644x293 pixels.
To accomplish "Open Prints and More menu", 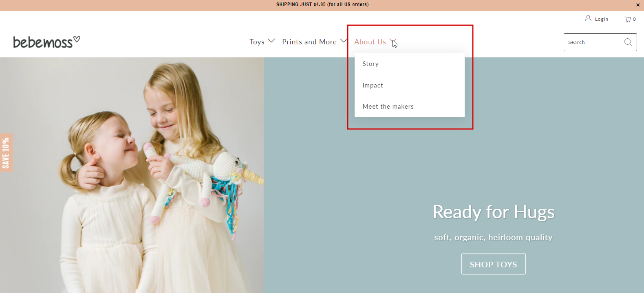I will tap(309, 42).
